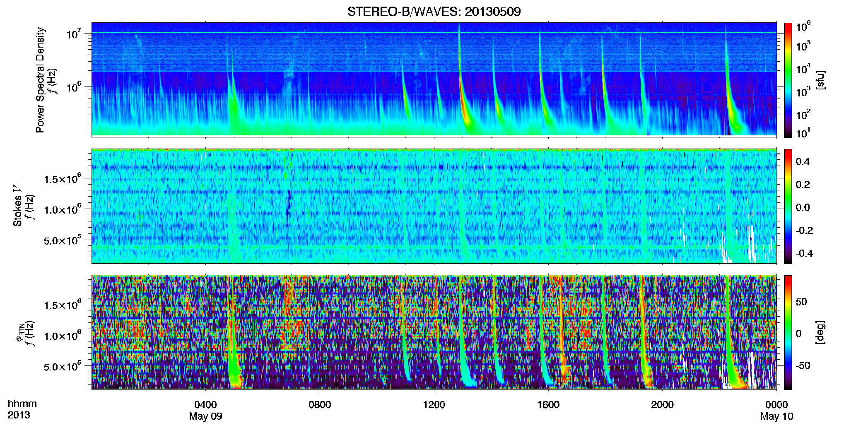Click the 10^1 label on top colorbar
Viewport: 868px width, 447px height.
(x=803, y=133)
